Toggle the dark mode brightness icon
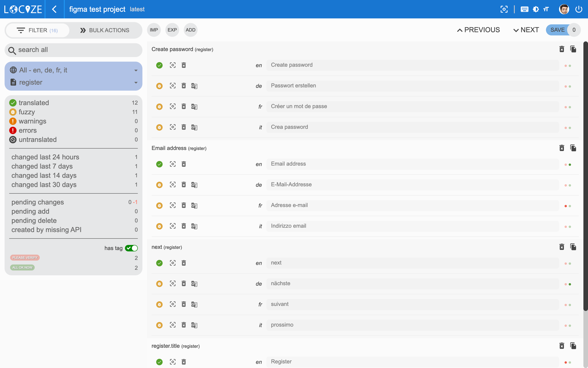Image resolution: width=588 pixels, height=368 pixels. click(x=536, y=9)
